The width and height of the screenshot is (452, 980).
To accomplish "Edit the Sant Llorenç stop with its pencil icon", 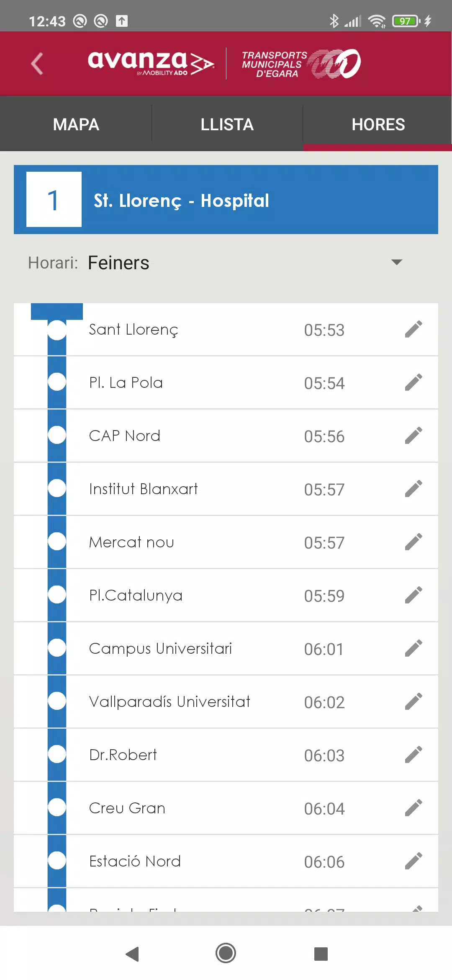I will pos(413,329).
